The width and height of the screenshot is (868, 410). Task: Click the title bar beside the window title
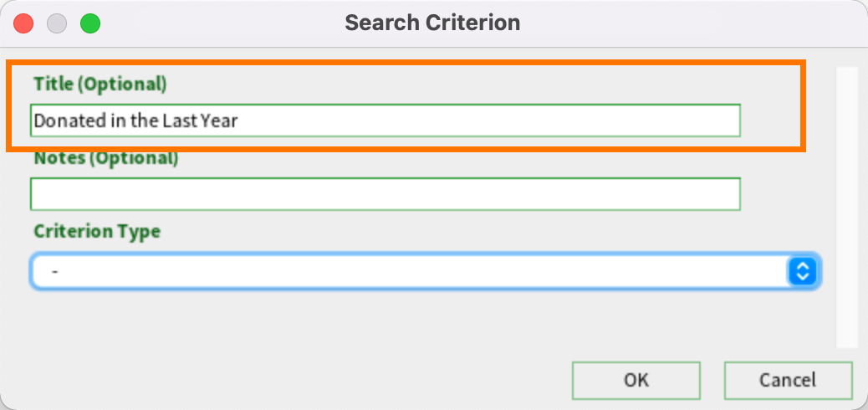(664, 23)
